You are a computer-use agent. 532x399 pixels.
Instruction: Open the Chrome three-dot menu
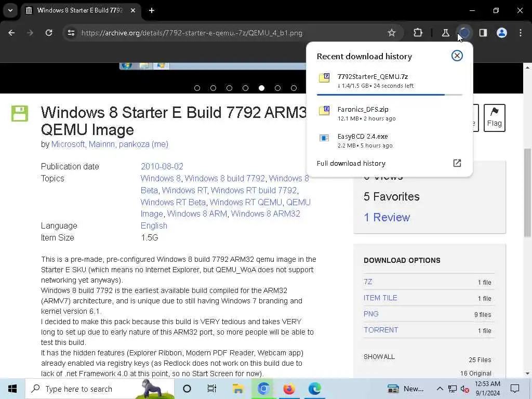[521, 33]
